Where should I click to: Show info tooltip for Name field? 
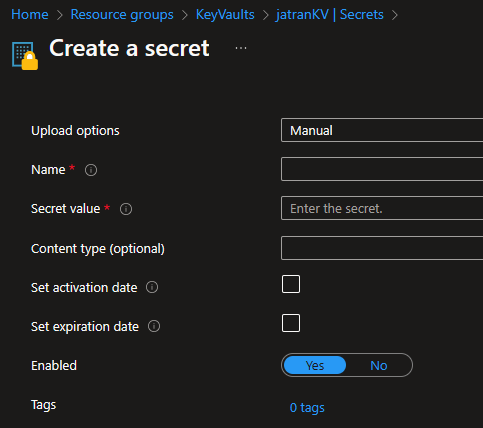click(91, 170)
